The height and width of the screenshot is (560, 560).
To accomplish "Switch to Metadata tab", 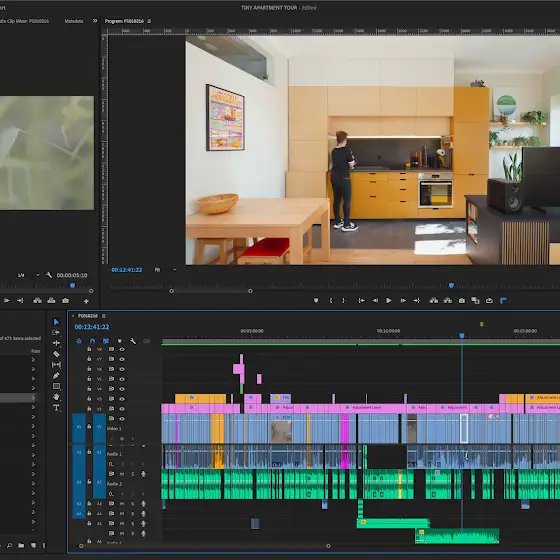I will coord(74,21).
